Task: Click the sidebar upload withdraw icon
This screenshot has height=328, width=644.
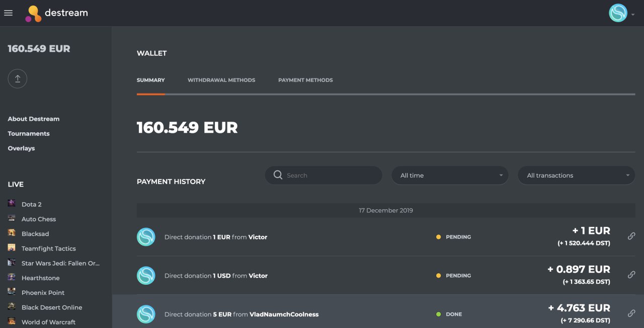Action: (x=18, y=78)
